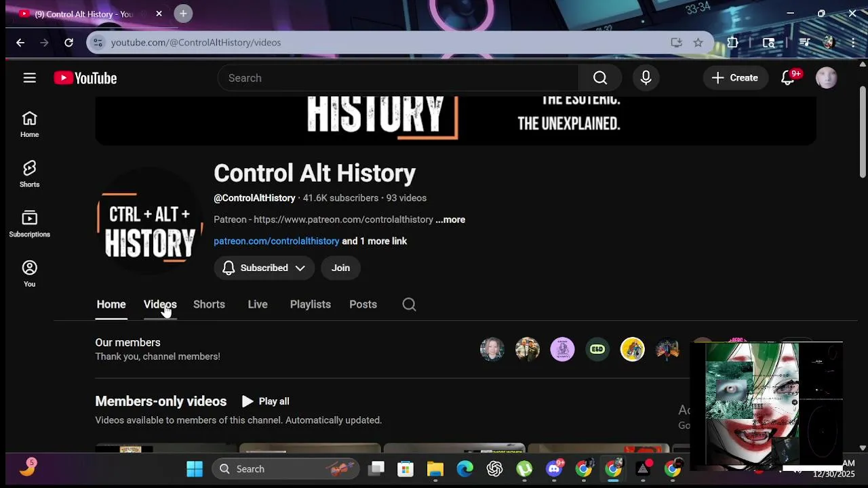Search within channel using magnifier icon
Viewport: 868px width, 488px height.
(409, 304)
